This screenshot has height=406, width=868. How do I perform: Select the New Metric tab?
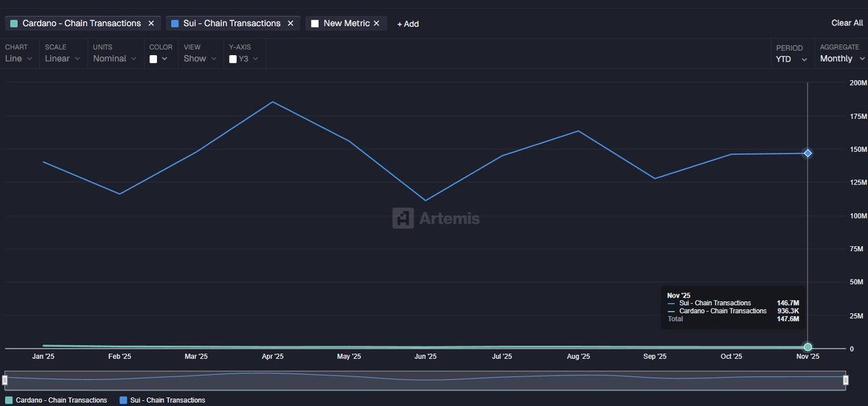tap(347, 23)
